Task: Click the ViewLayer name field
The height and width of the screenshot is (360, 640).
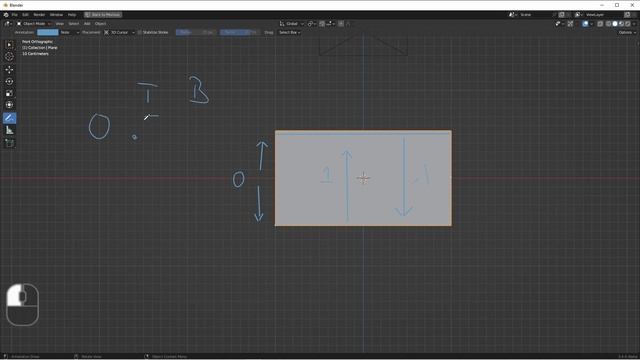Action: pyautogui.click(x=604, y=15)
